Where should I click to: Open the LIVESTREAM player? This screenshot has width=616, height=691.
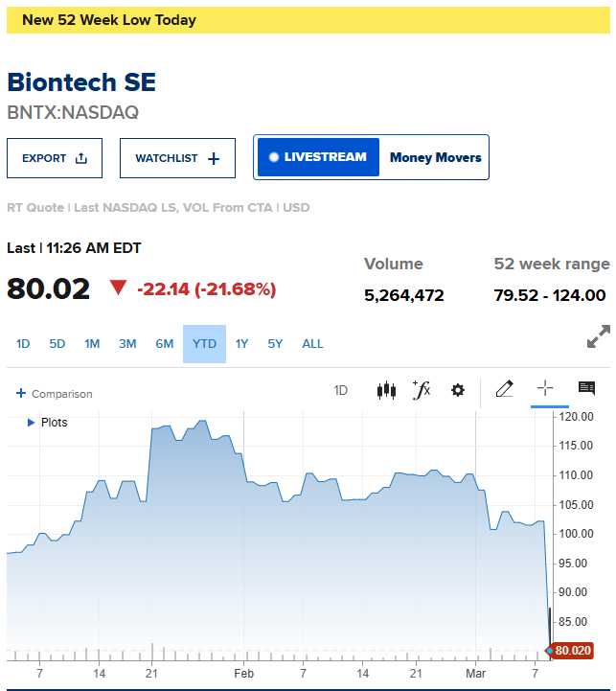tap(317, 157)
